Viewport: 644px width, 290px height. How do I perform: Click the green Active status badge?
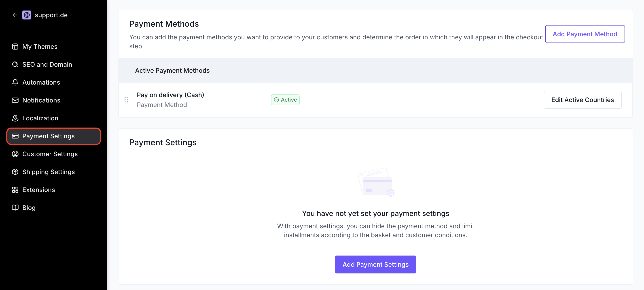285,100
